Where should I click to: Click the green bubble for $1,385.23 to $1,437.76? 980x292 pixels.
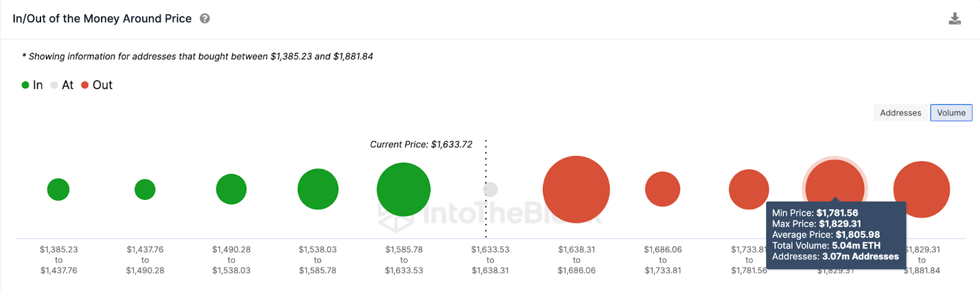pyautogui.click(x=58, y=190)
